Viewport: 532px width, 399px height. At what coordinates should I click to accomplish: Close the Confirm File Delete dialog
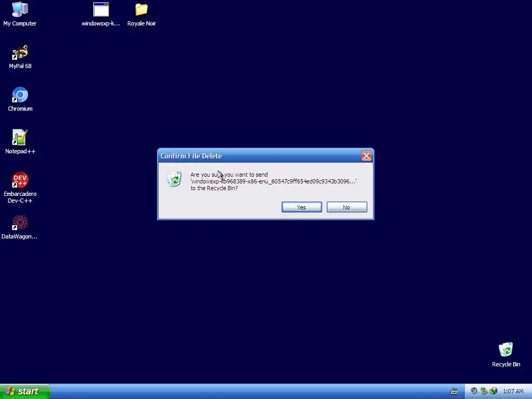366,156
